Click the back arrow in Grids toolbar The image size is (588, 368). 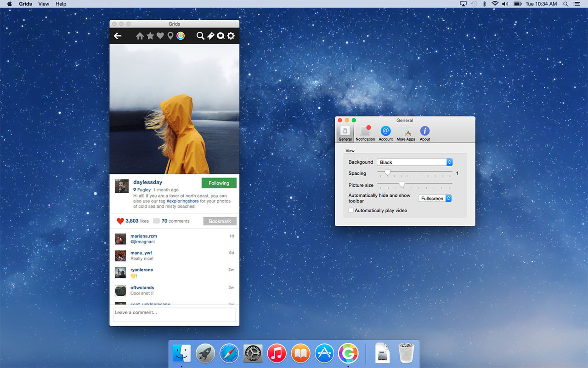(x=118, y=36)
